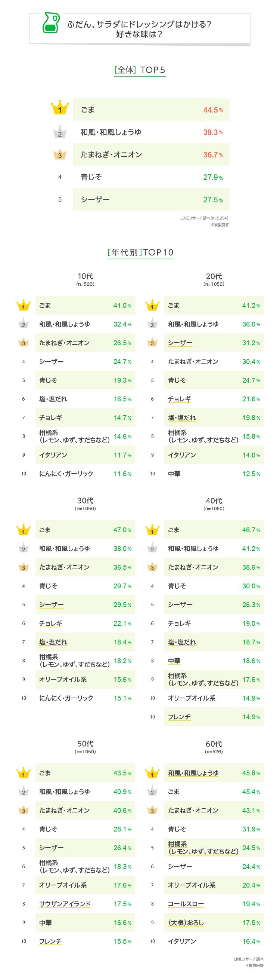The height and width of the screenshot is (980, 280).
Task: Click the bronze crown in overall TOP5
Action: click(x=60, y=154)
